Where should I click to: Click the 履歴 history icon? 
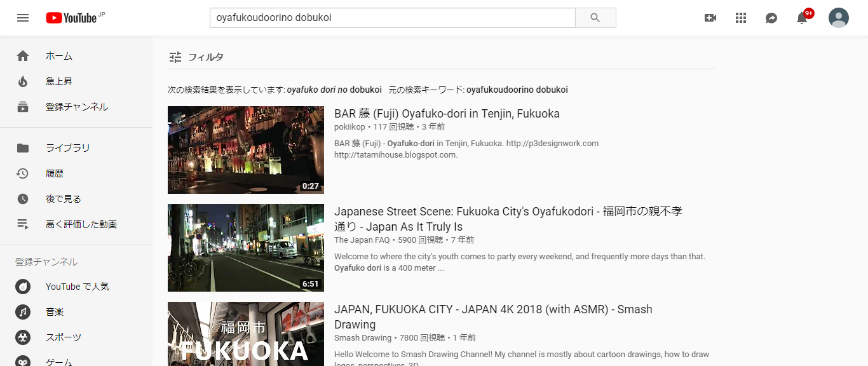click(23, 173)
